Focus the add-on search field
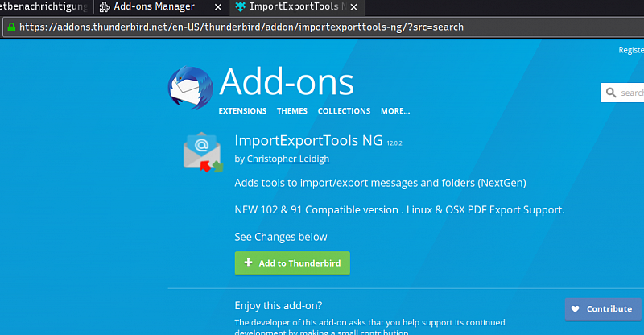This screenshot has height=335, width=644. tap(622, 93)
